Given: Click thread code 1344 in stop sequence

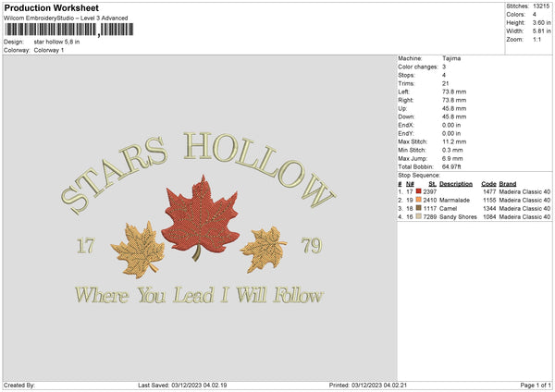Looking at the screenshot, I should [489, 208].
